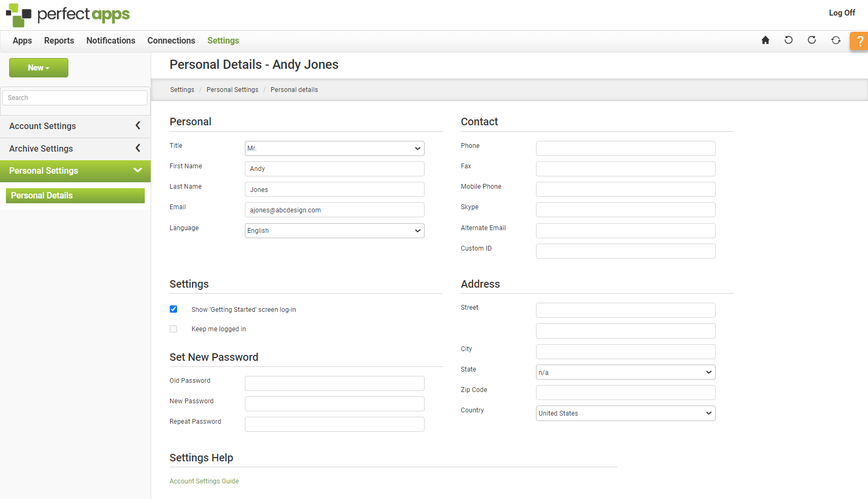
Task: Enable the Keep me logged in checkbox
Action: coord(173,329)
